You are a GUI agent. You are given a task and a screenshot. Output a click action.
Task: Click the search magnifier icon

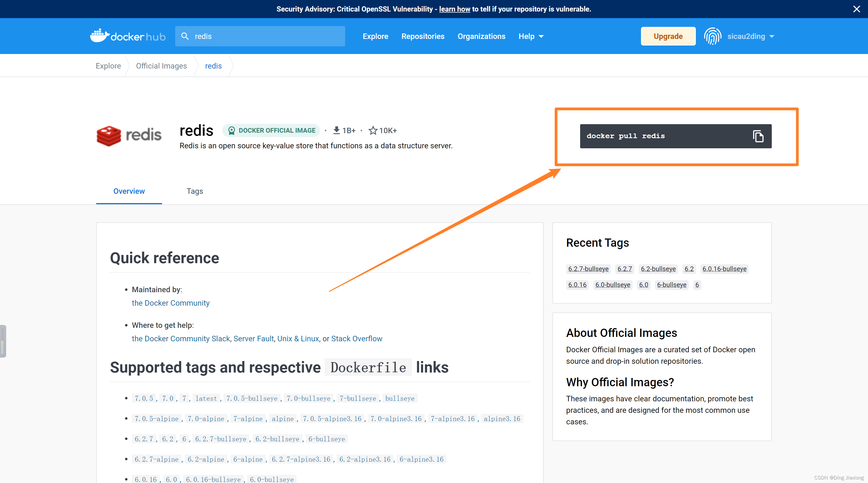pos(185,36)
